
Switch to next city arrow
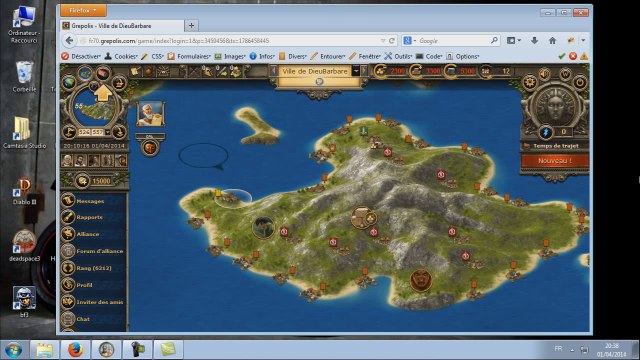click(x=364, y=71)
